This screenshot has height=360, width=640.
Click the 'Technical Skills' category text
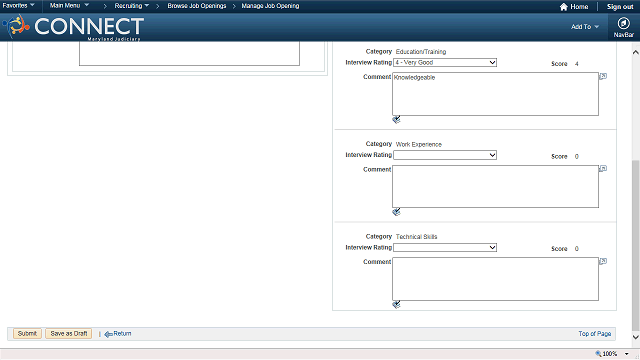coord(416,237)
